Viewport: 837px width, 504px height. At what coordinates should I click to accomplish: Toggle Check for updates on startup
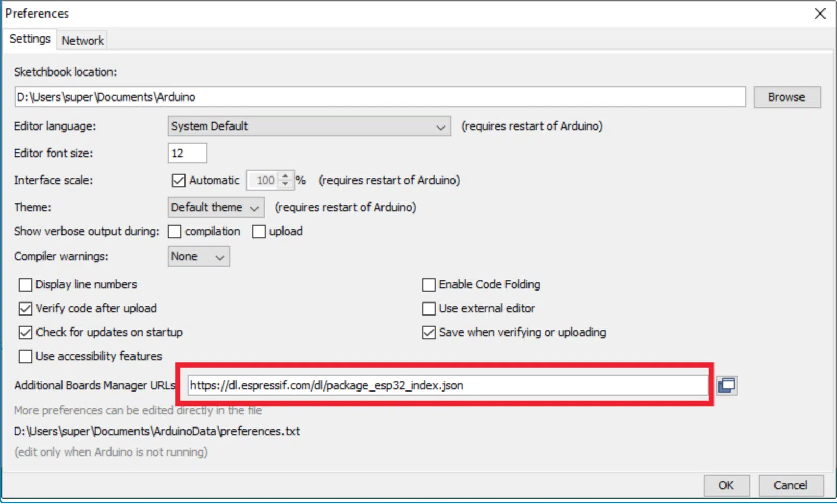tap(26, 332)
